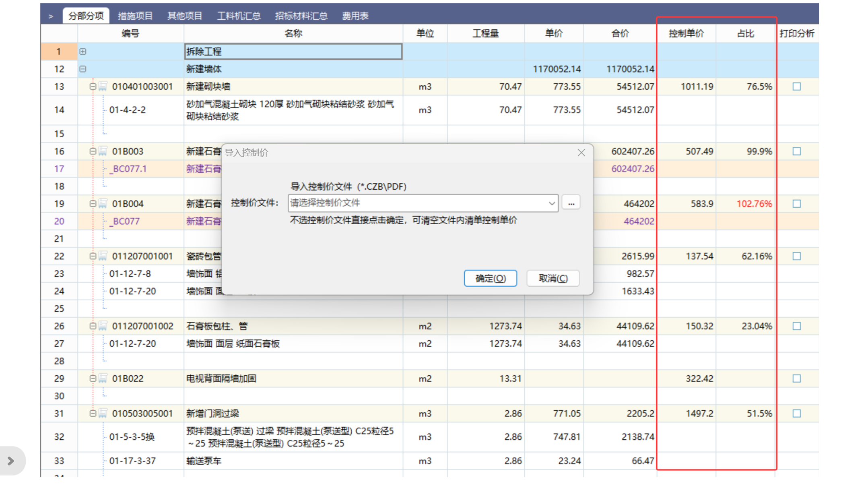Switch to 工料机汇总 tab
This screenshot has height=486, width=868.
239,16
